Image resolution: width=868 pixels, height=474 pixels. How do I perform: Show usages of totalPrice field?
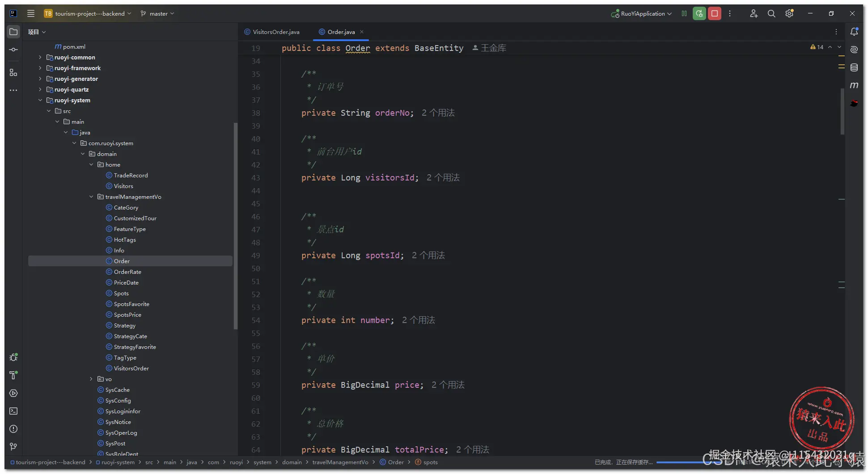[x=473, y=450]
